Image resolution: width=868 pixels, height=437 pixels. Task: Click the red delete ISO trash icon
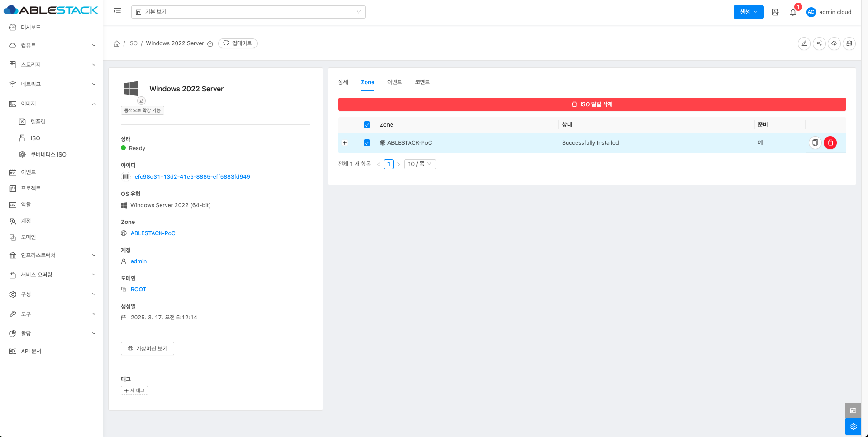pyautogui.click(x=830, y=143)
